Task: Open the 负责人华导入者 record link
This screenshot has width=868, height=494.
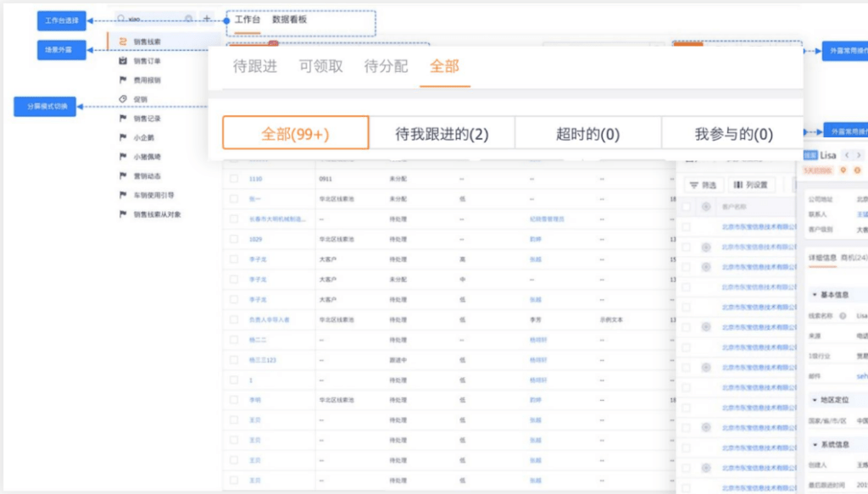Action: click(x=270, y=320)
